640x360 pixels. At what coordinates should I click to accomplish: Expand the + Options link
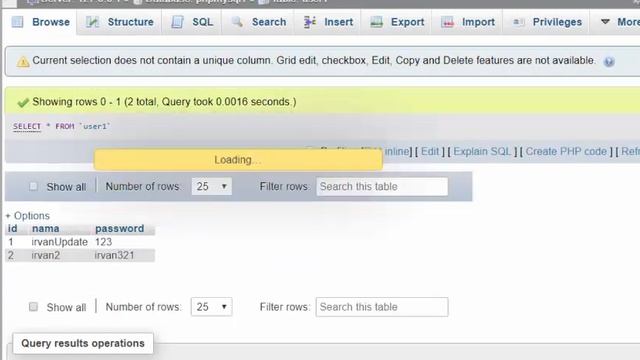tap(28, 216)
